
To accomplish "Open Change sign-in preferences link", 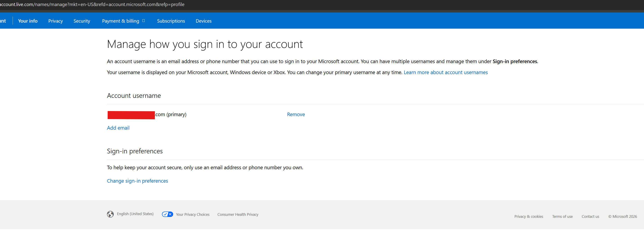I will [137, 181].
